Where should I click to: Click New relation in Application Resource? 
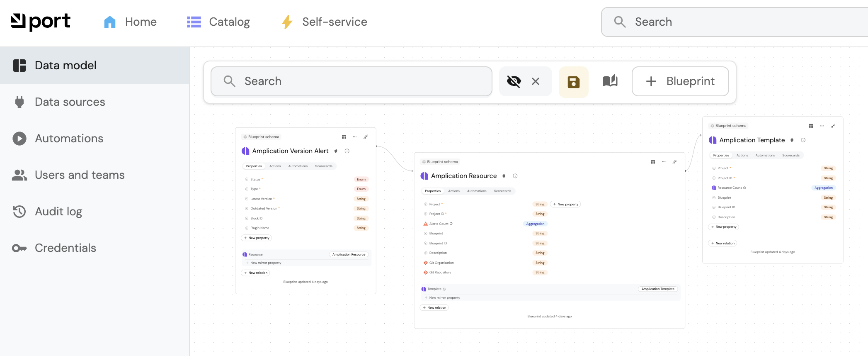[x=434, y=307]
